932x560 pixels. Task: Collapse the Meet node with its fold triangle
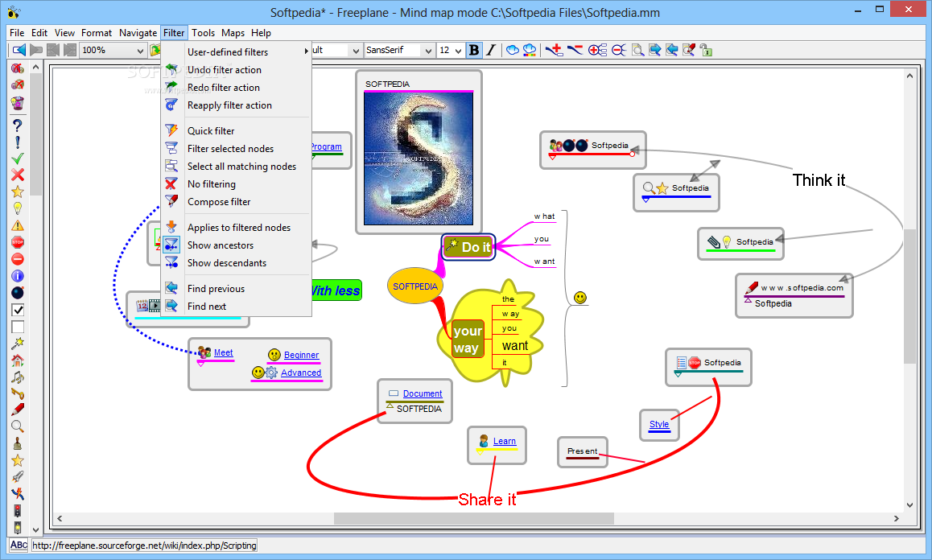[x=201, y=363]
